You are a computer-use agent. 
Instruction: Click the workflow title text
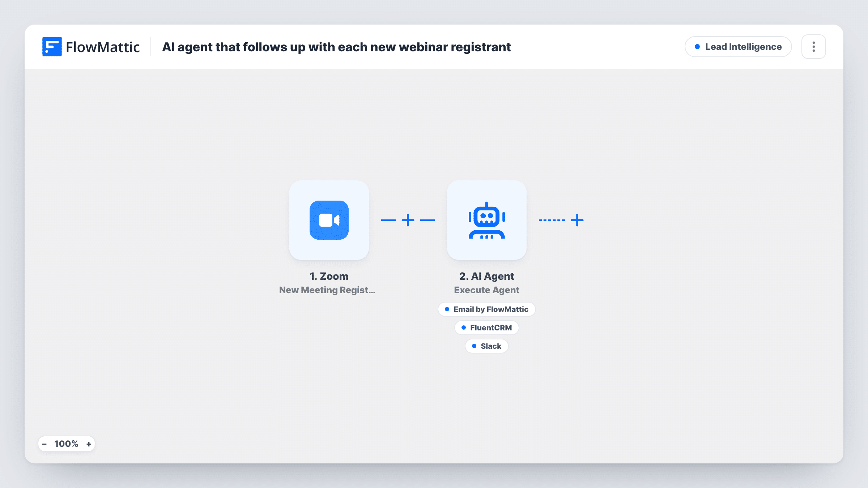coord(336,47)
